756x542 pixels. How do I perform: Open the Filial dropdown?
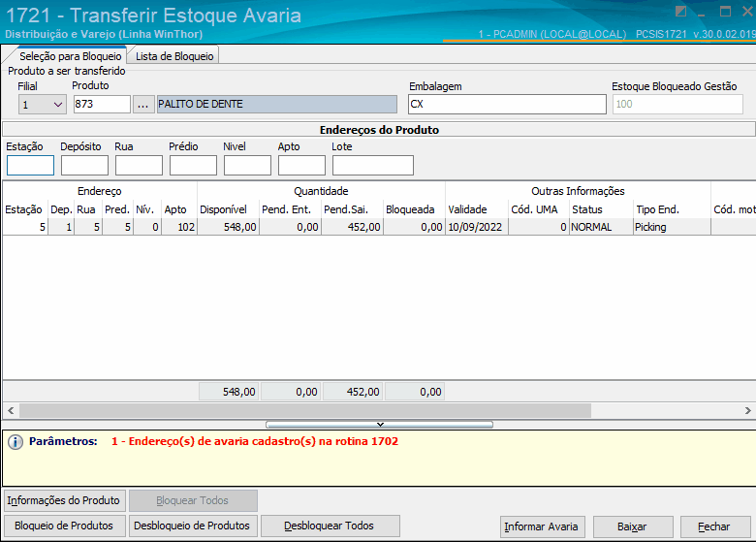(x=43, y=104)
